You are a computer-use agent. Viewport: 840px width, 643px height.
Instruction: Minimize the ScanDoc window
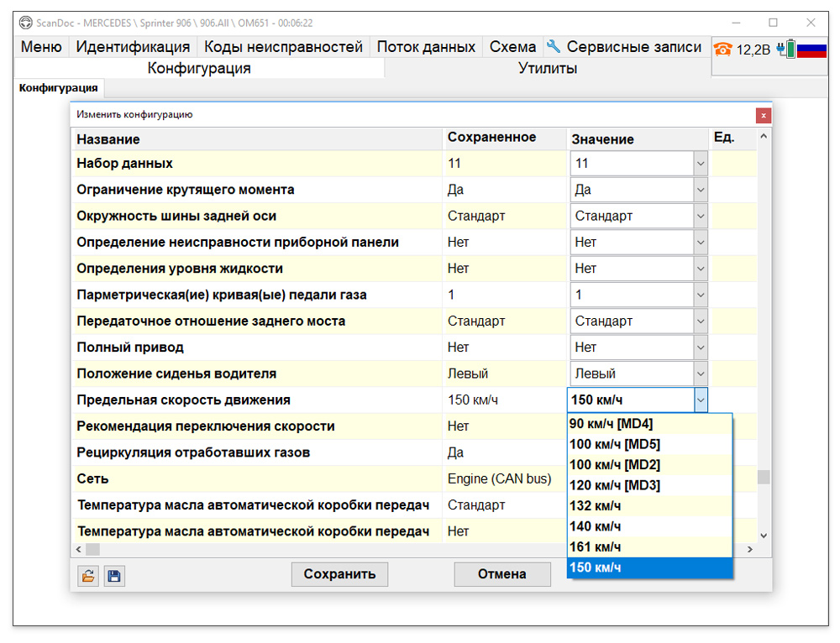click(x=736, y=23)
